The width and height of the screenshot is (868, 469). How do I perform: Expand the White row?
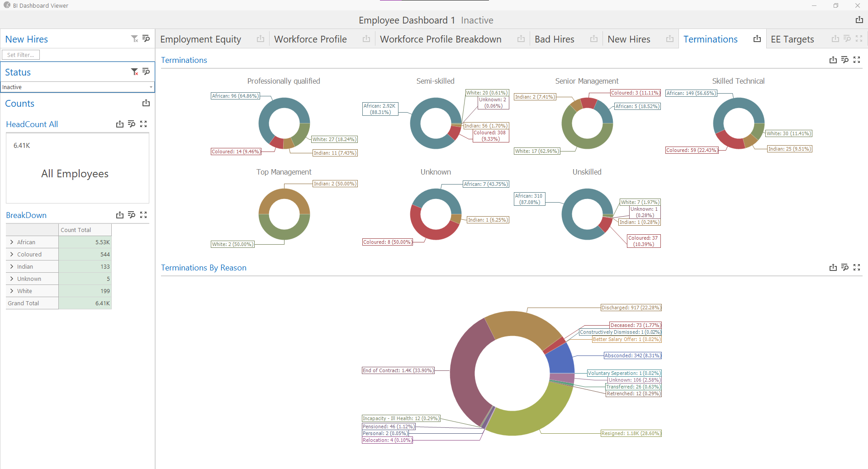point(11,291)
